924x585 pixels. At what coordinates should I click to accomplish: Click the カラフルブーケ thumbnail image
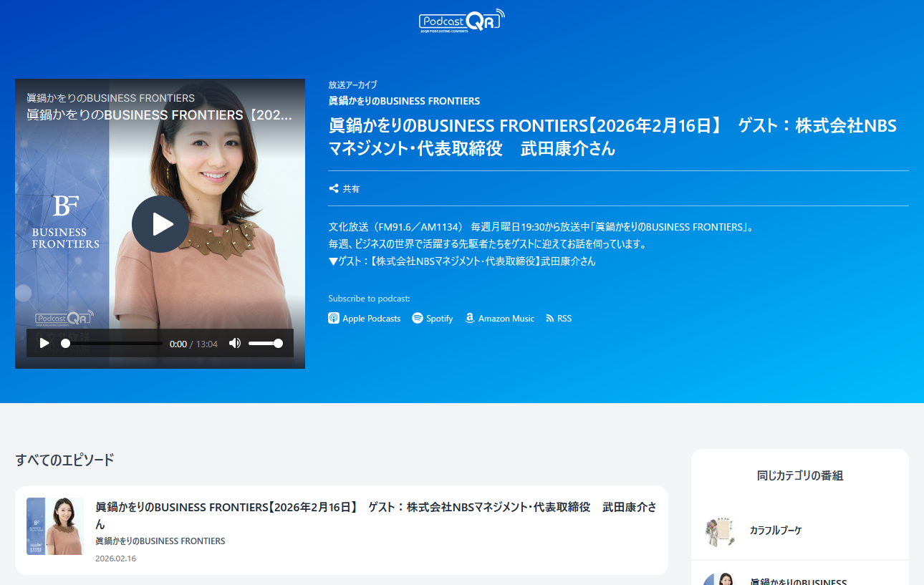tap(718, 531)
